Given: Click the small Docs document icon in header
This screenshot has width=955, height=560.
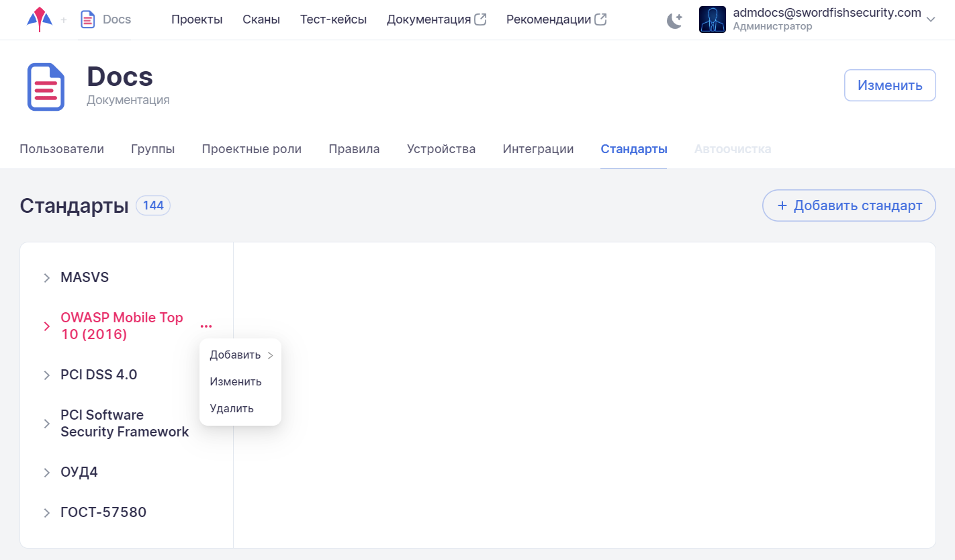Looking at the screenshot, I should coord(87,19).
